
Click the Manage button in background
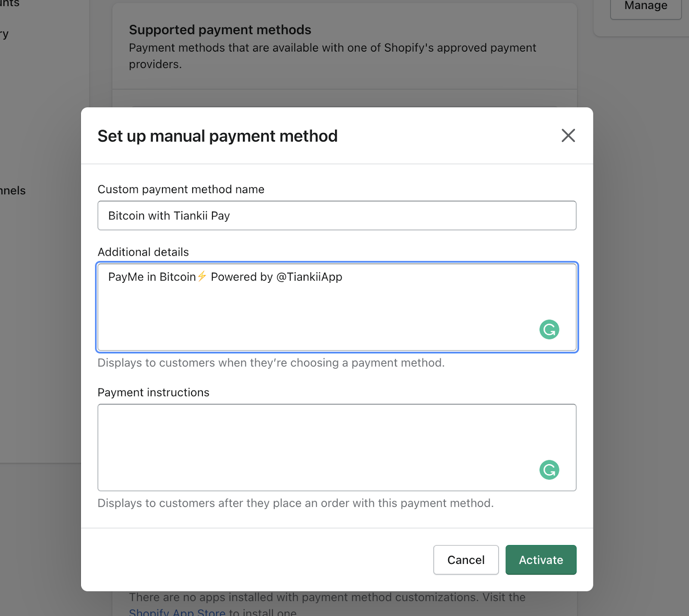646,7
